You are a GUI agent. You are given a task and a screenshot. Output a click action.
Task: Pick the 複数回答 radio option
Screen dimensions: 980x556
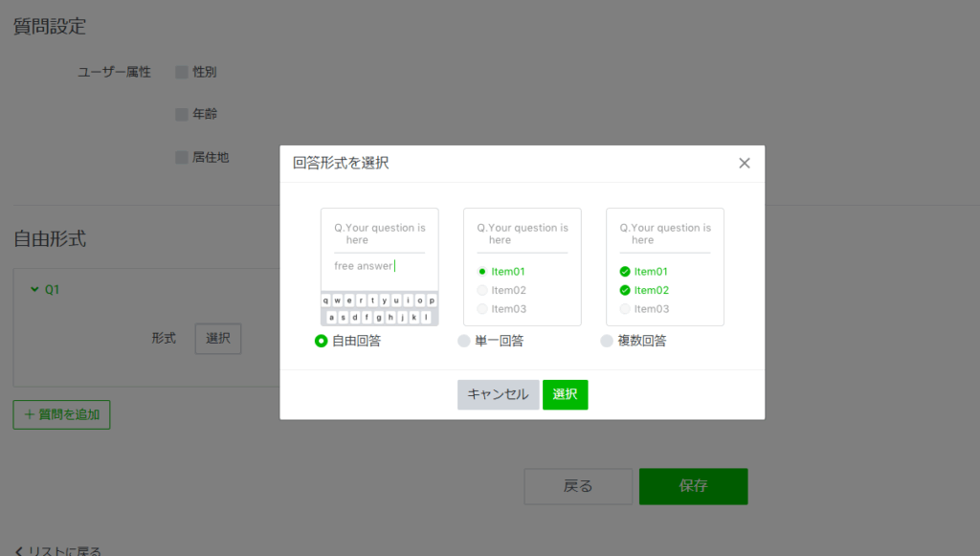pos(607,341)
